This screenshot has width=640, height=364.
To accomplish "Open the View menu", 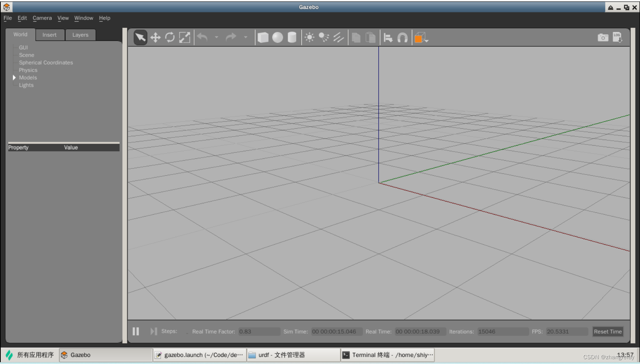I will [x=63, y=18].
